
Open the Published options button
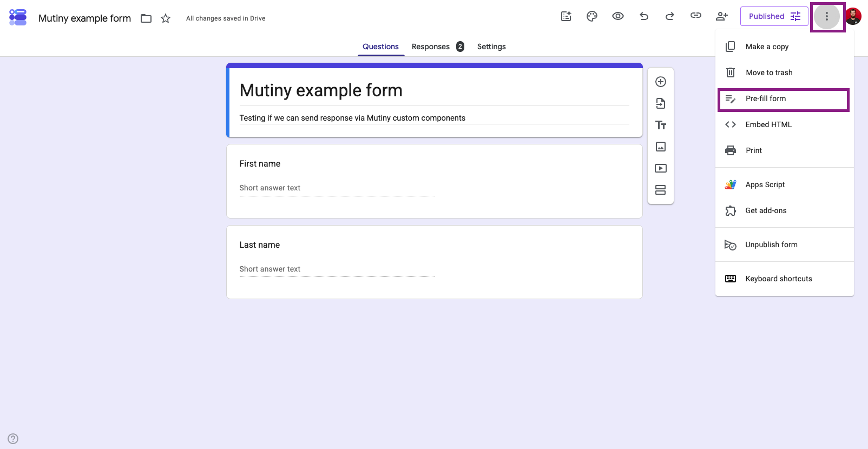coord(774,16)
